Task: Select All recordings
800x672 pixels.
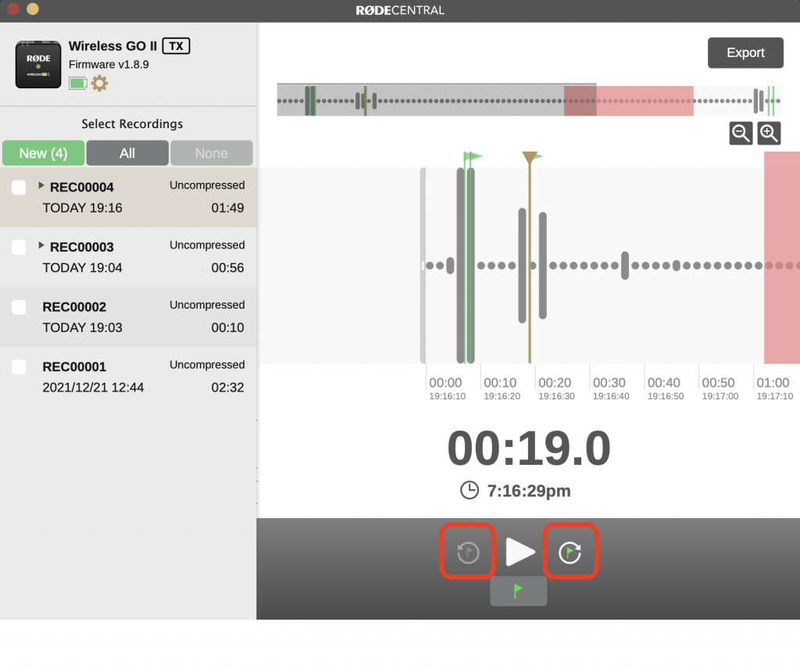Action: tap(127, 153)
